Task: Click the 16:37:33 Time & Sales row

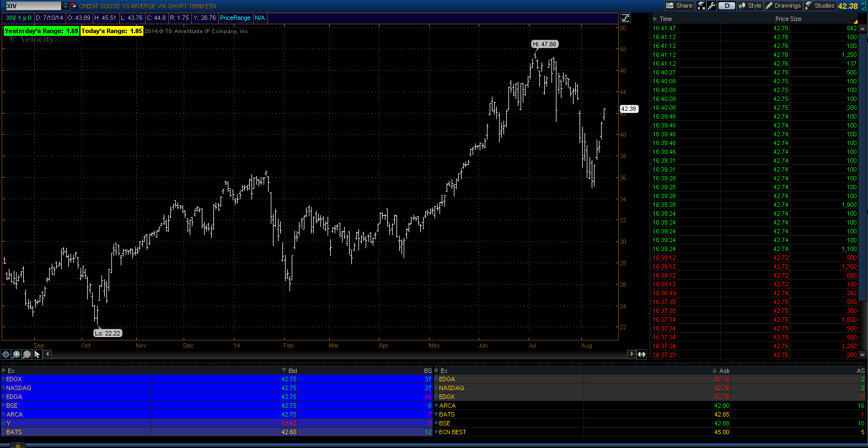Action: [755, 355]
